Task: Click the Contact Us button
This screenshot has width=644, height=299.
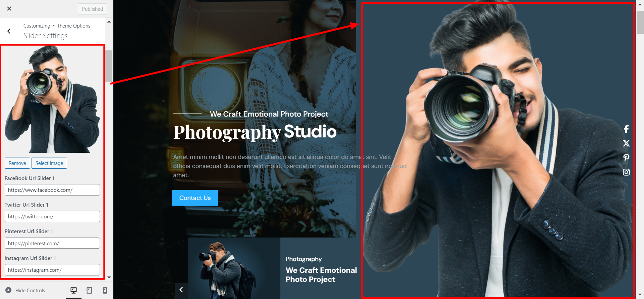Action: coord(195,198)
